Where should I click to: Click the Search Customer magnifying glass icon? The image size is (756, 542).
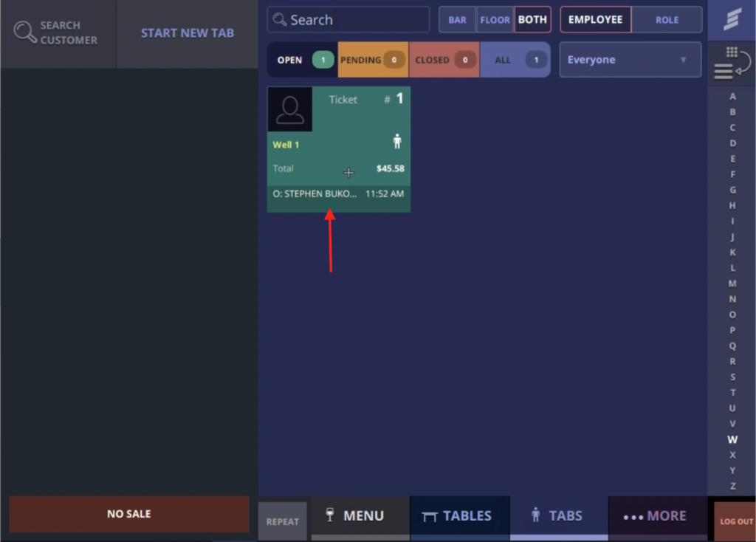[24, 33]
